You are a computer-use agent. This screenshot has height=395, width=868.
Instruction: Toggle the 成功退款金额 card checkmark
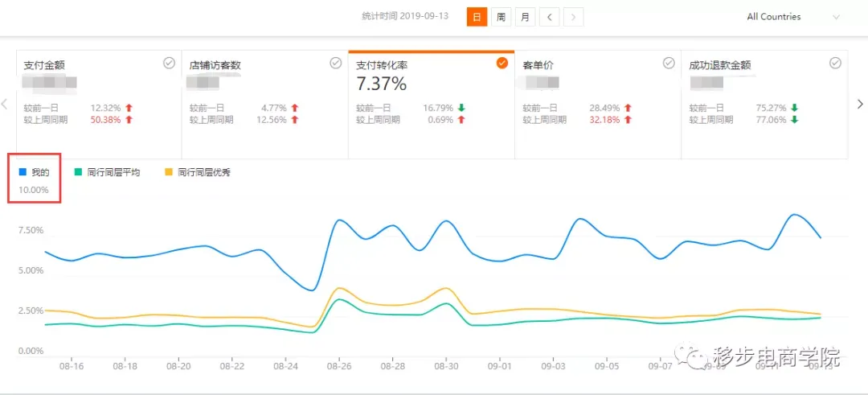(x=835, y=64)
